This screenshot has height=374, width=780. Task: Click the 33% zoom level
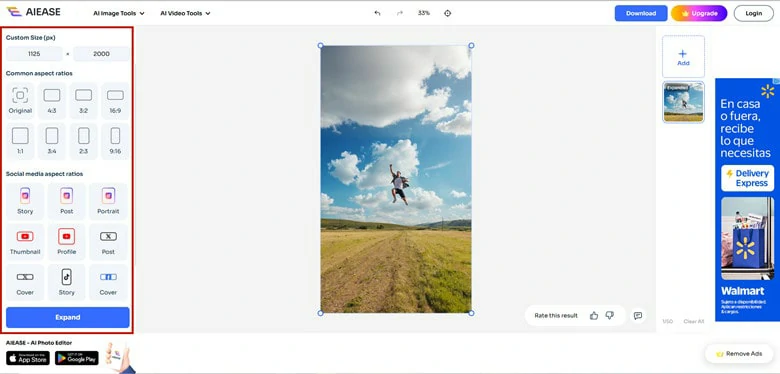pyautogui.click(x=424, y=13)
